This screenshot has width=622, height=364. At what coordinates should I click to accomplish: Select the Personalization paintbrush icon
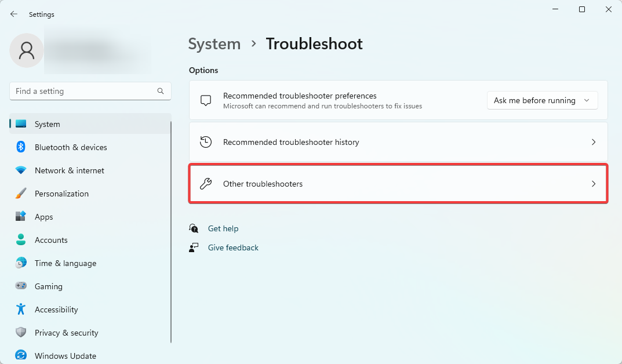click(x=21, y=194)
